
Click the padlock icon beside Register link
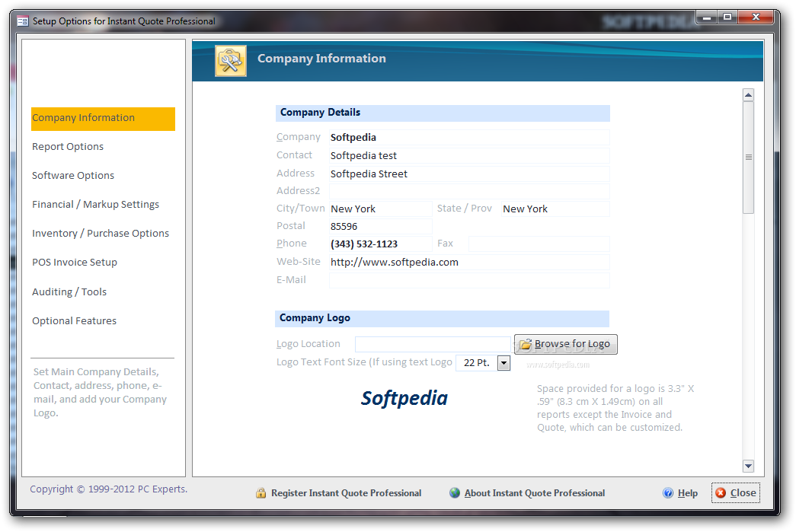[x=261, y=492]
